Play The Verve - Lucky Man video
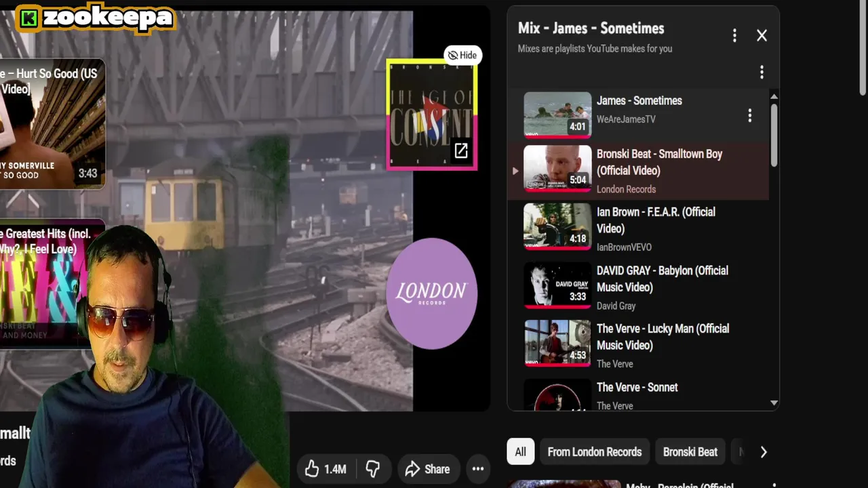This screenshot has width=868, height=488. coord(638,346)
